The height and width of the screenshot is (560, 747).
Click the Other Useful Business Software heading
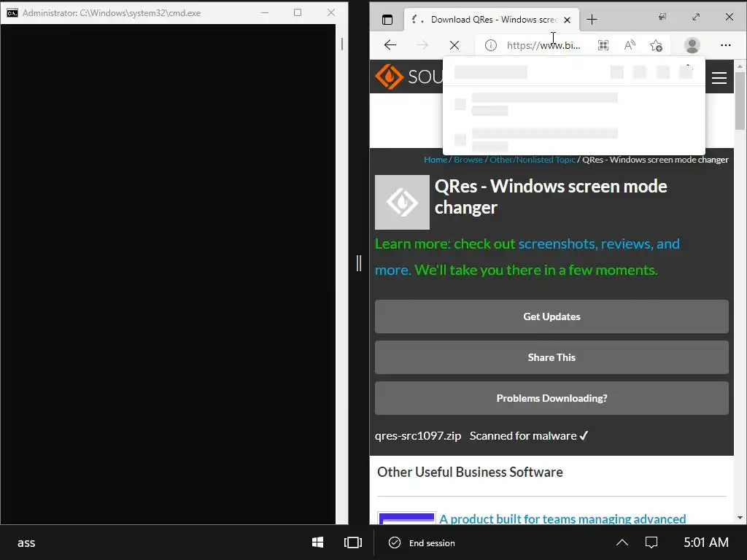click(x=470, y=472)
